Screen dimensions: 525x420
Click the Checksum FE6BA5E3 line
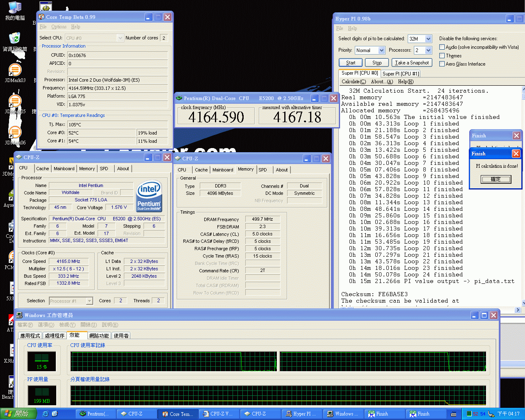click(x=374, y=294)
